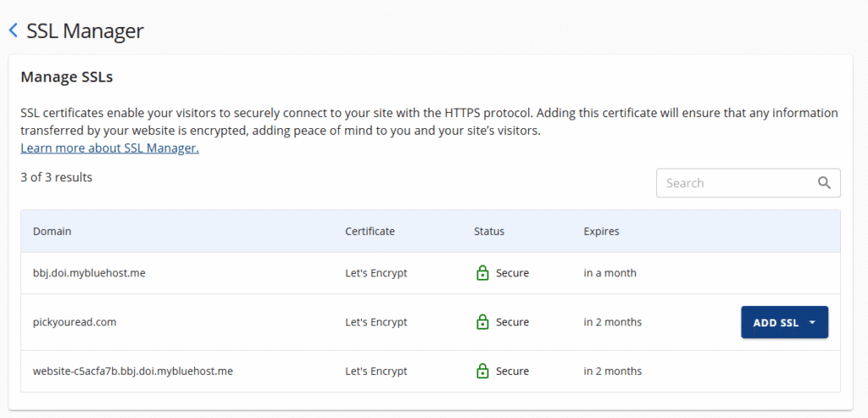Select the pickyouread.com domain
This screenshot has width=868, height=418.
(75, 322)
